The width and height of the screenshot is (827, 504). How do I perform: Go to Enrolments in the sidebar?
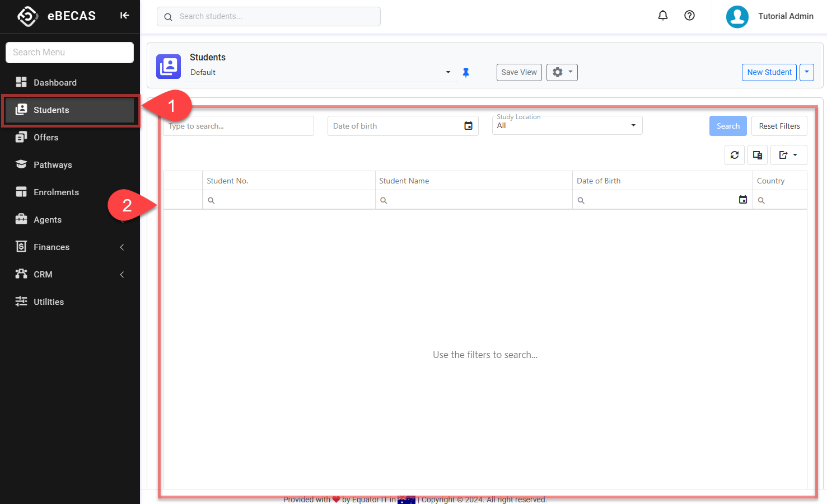tap(56, 192)
